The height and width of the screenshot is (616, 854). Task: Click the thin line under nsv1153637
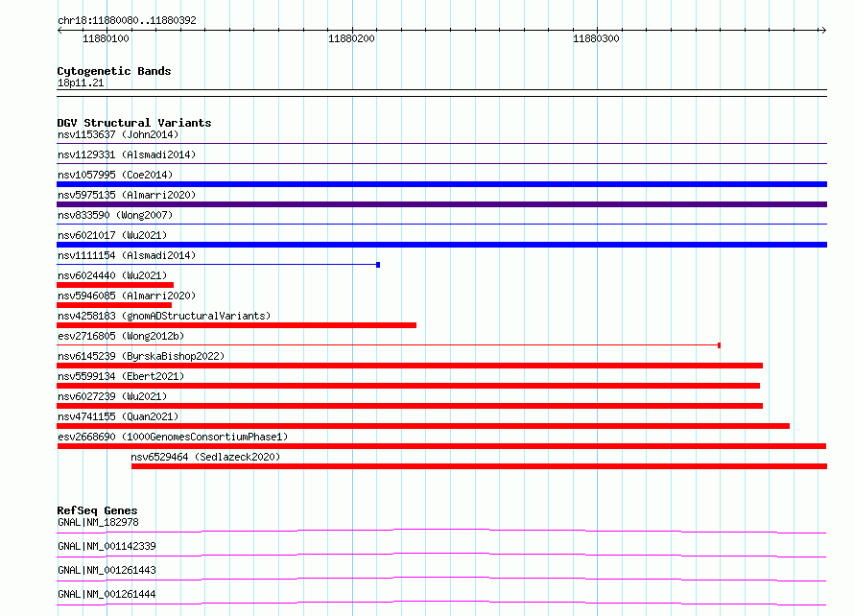[441, 143]
